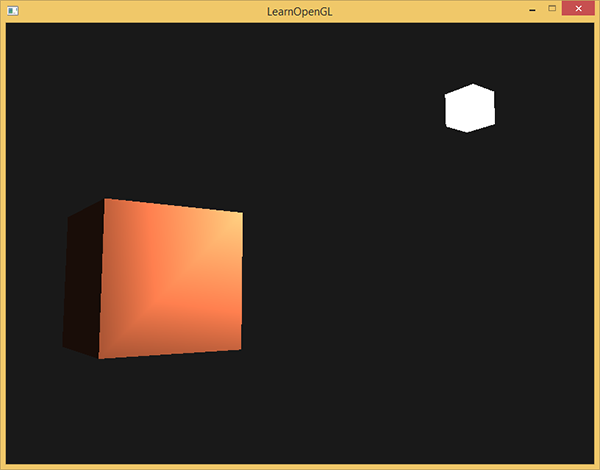Click the window's bottom yellow border
The image size is (600, 470).
pos(300,465)
